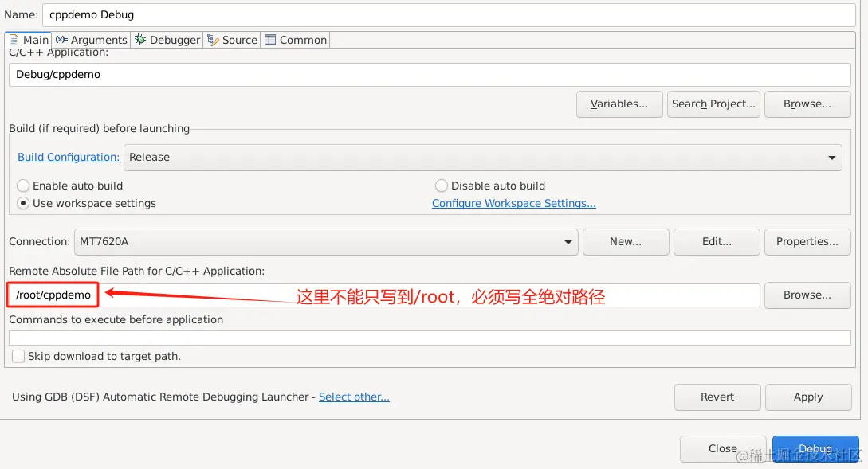
Task: Expand the Connection MT7620A dropdown
Action: [326, 242]
